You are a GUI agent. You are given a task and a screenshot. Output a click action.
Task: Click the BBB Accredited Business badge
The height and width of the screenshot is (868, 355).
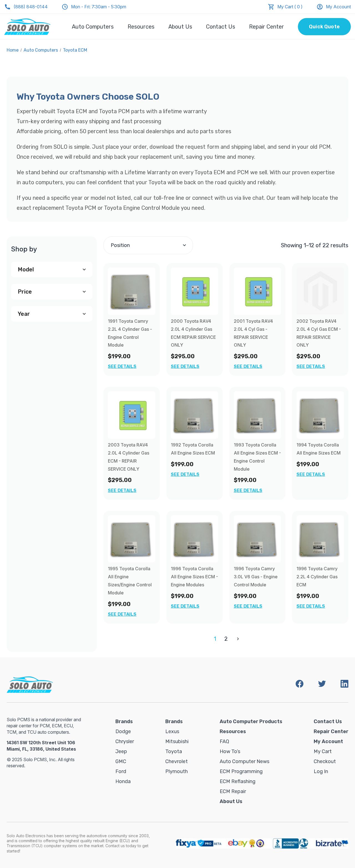(x=290, y=843)
